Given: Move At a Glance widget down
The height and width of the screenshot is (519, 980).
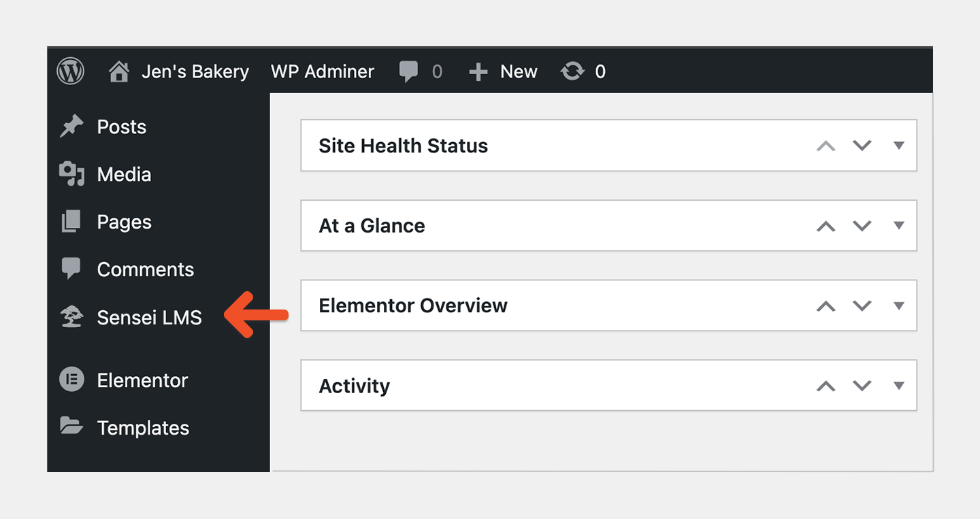Looking at the screenshot, I should coord(862,226).
